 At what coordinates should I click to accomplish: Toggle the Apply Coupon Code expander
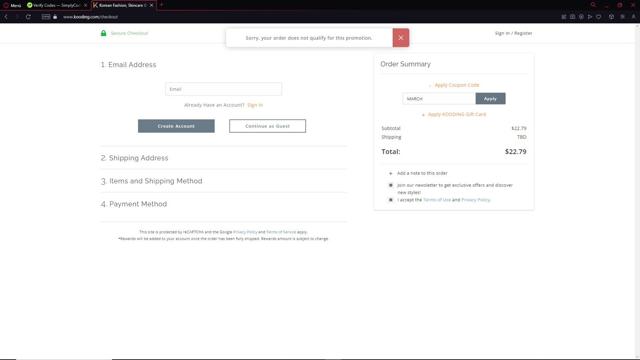click(454, 85)
